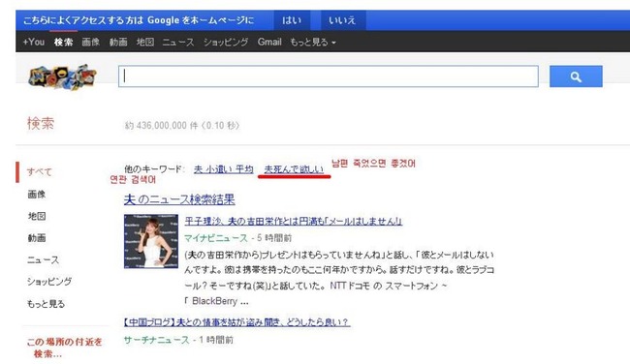Open 地図 in the black navigation bar
This screenshot has height=364, width=630.
(x=145, y=42)
